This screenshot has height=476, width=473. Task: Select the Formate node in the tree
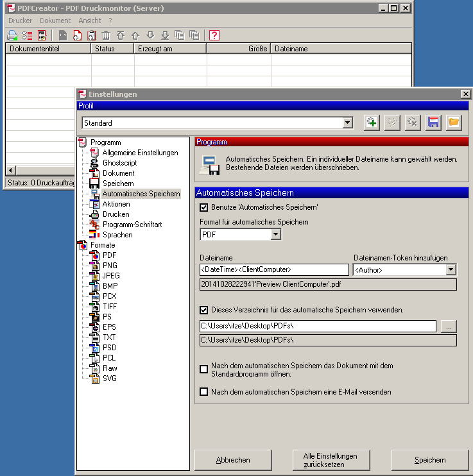pyautogui.click(x=103, y=245)
